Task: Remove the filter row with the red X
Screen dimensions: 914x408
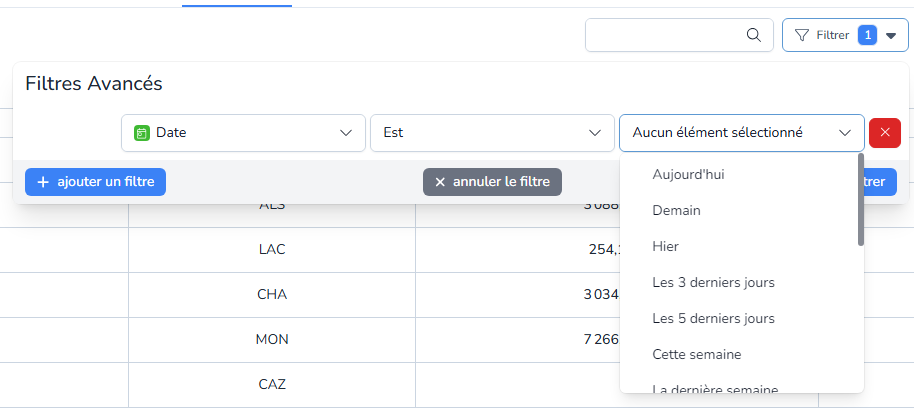Action: [885, 132]
